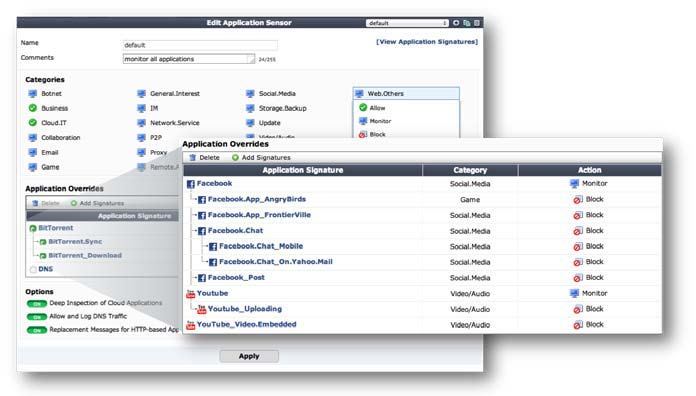Click the Botnet category monitor icon
The height and width of the screenshot is (396, 696).
tap(32, 94)
